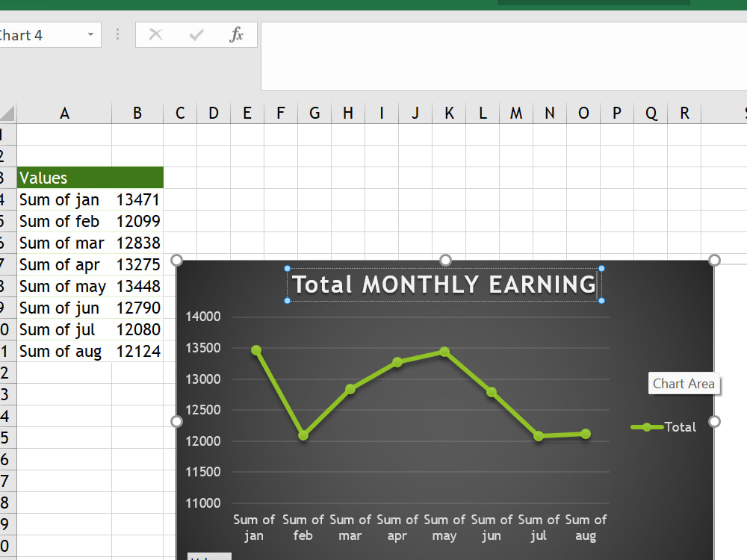Select the 'Sum of may' cell
Viewport: 747px width, 560px height.
pos(64,286)
